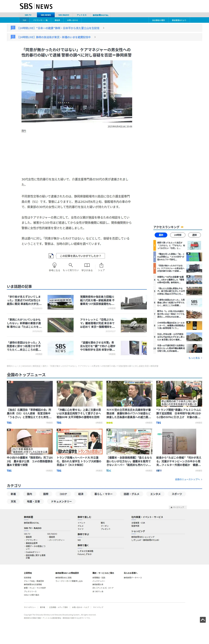Select the ドキュメンタリー category pill
Screen dimensions: 209x644
[61, 501]
